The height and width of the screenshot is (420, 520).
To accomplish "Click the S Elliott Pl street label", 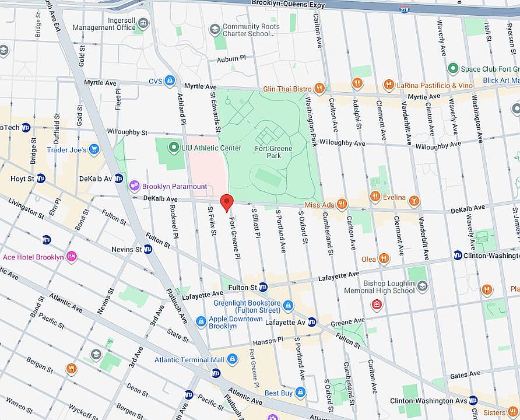I will click(x=256, y=223).
